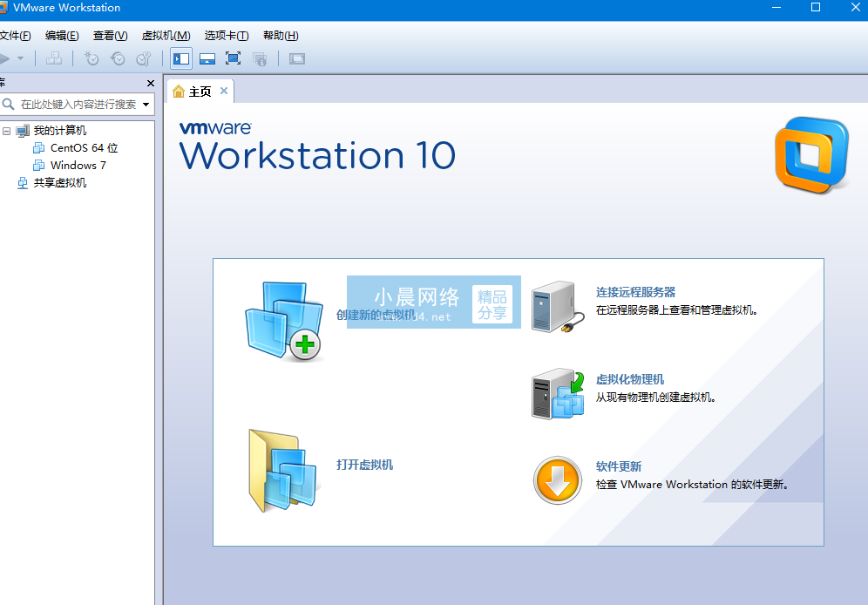Screen dimensions: 868x605
Task: Click the VMware Workstation logo icon
Action: pyautogui.click(x=811, y=154)
